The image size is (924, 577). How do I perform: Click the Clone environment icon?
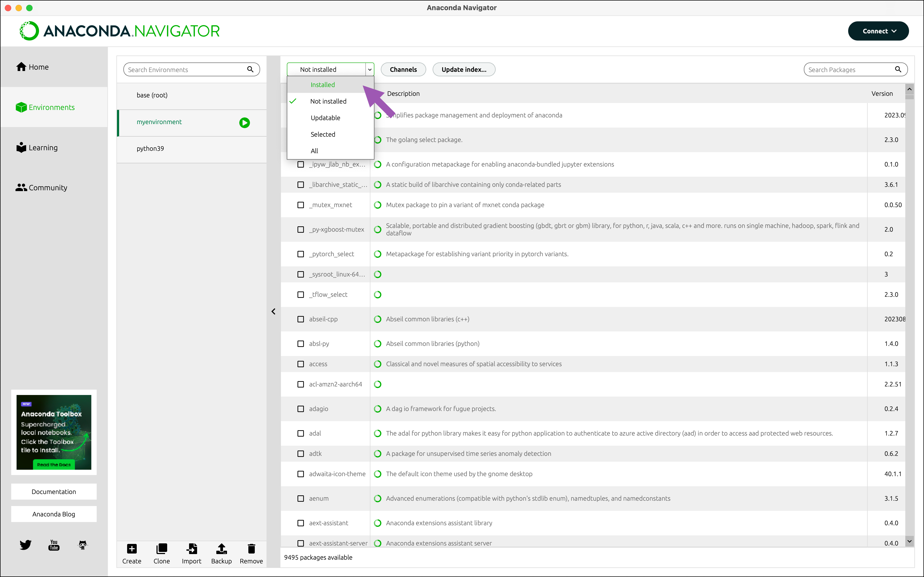(162, 549)
